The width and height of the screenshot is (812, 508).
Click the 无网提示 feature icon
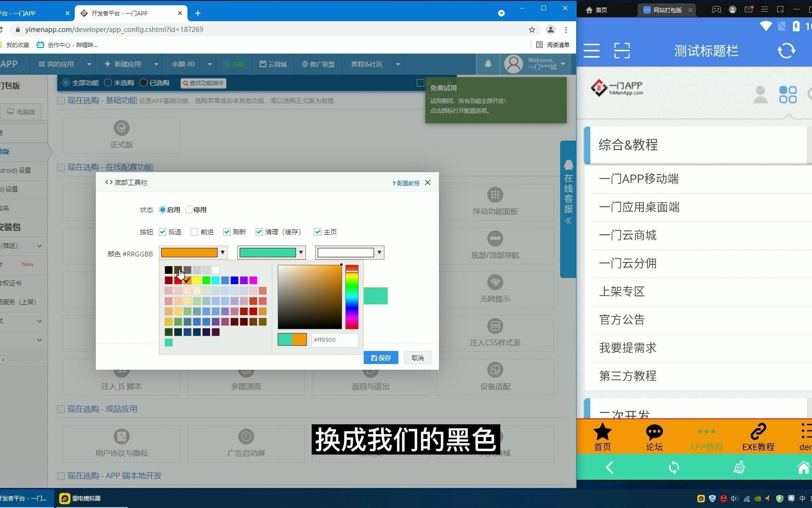tap(495, 282)
